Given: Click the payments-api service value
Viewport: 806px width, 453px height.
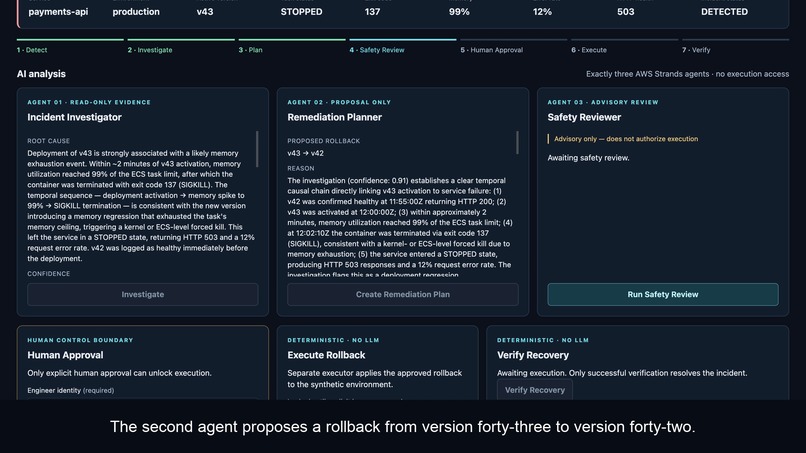Looking at the screenshot, I should click(58, 12).
